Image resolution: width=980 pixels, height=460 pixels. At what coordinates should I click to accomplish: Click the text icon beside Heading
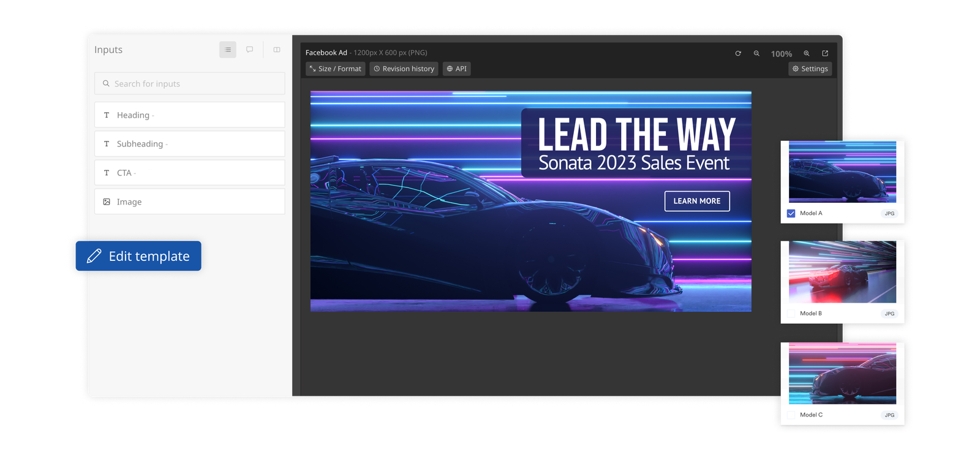coord(107,115)
